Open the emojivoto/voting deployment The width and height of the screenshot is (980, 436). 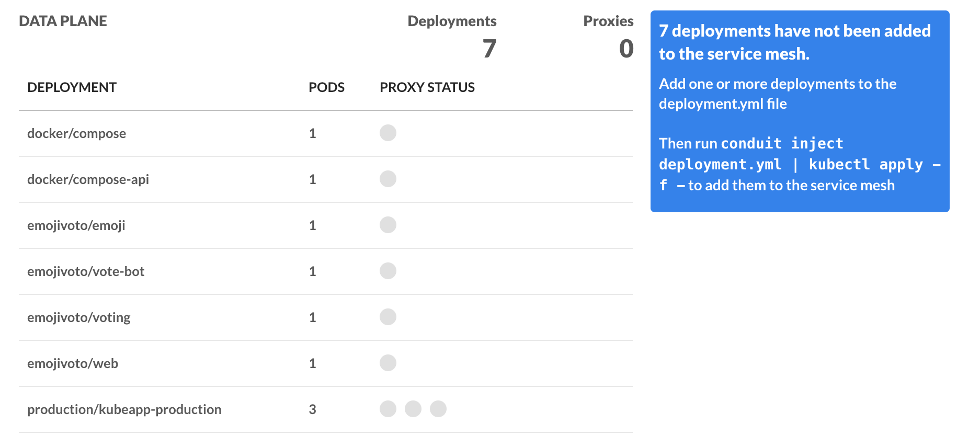79,317
